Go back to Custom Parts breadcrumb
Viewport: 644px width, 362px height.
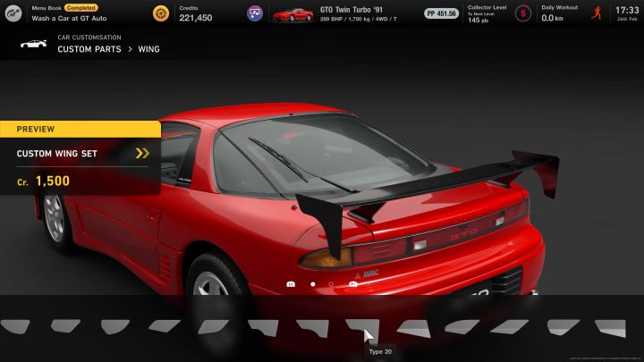[89, 49]
